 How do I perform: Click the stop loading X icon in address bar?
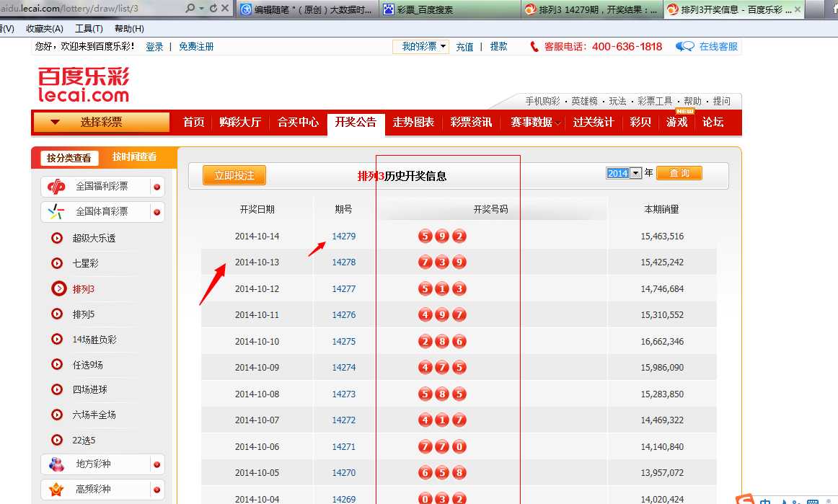click(225, 8)
